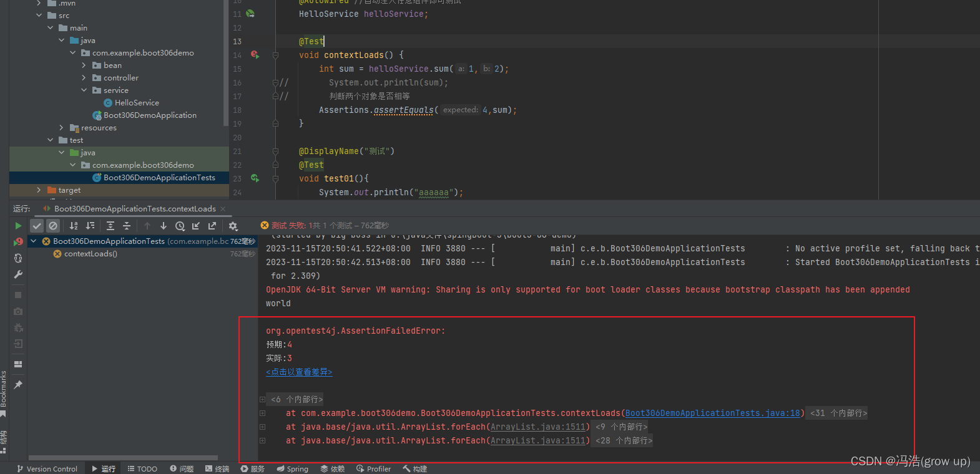This screenshot has width=980, height=474.
Task: Expand the target folder
Action: point(39,190)
